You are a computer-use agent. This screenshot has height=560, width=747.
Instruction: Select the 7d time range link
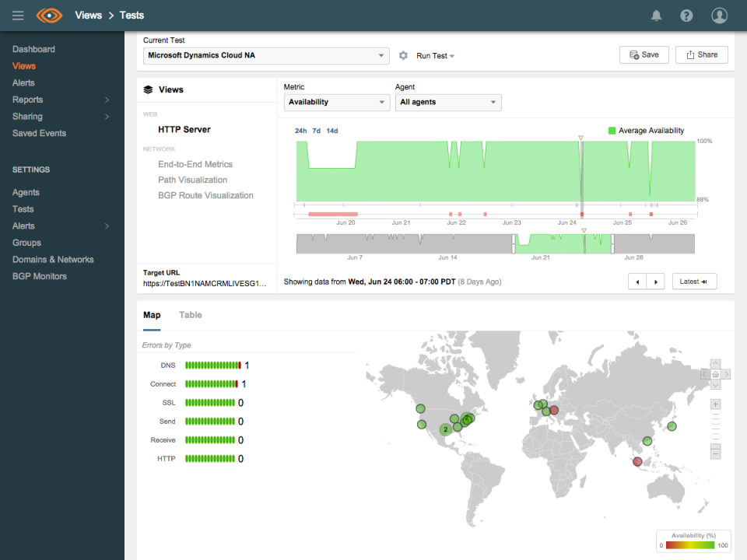316,131
